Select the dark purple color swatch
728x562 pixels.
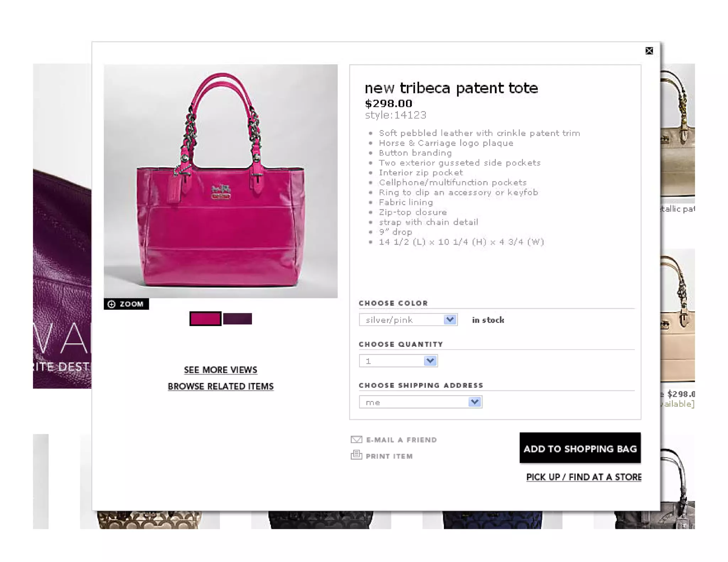[x=237, y=319]
